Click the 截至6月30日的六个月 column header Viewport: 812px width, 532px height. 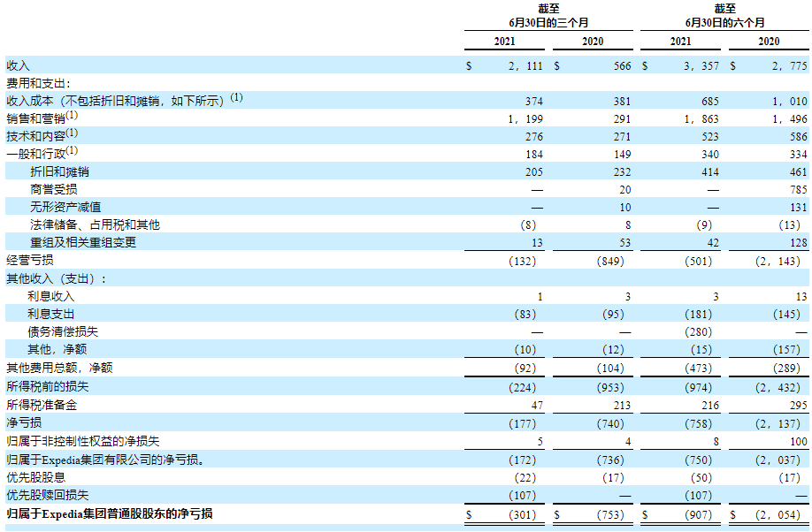coord(724,15)
